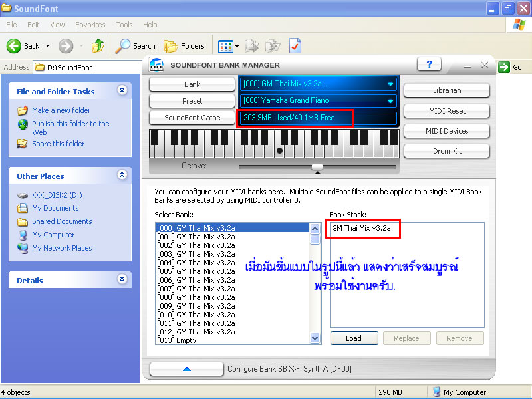Click the Forward arrow icon in Explorer
This screenshot has width=532, height=399.
coord(66,46)
